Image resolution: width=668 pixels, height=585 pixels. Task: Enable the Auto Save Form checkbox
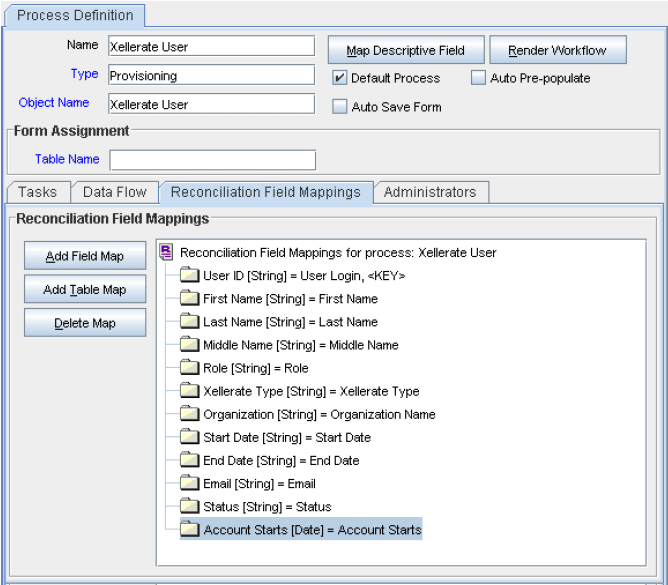click(340, 107)
